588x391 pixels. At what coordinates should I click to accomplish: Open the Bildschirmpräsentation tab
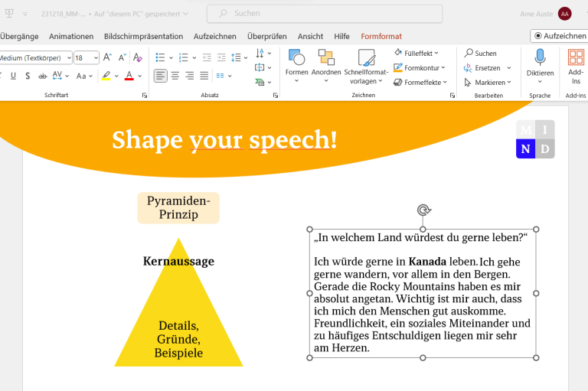coord(144,37)
